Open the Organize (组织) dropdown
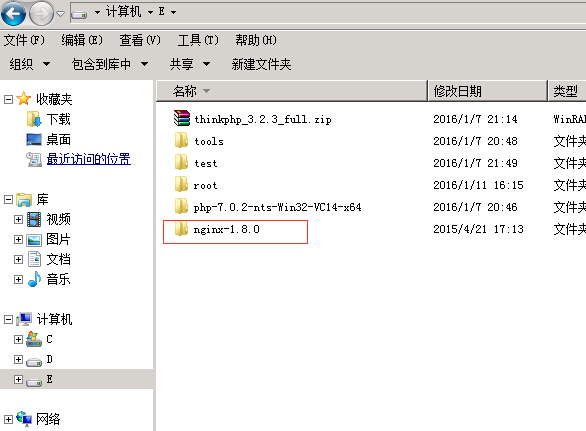The image size is (586, 431). pyautogui.click(x=30, y=64)
